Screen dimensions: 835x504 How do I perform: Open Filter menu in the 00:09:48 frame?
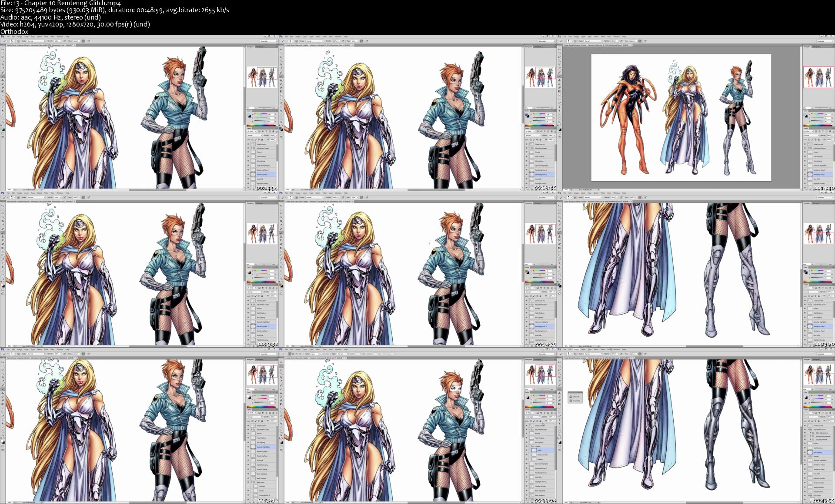pos(324,36)
